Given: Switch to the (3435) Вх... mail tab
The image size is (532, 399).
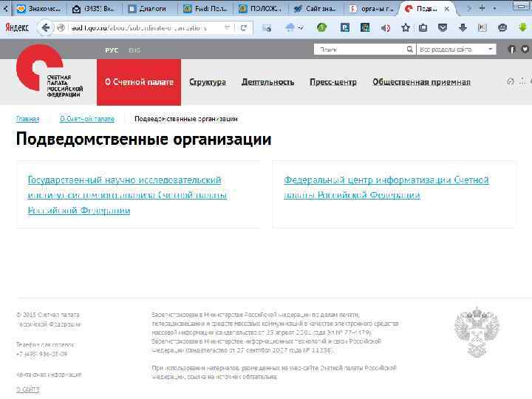Looking at the screenshot, I should (x=93, y=9).
